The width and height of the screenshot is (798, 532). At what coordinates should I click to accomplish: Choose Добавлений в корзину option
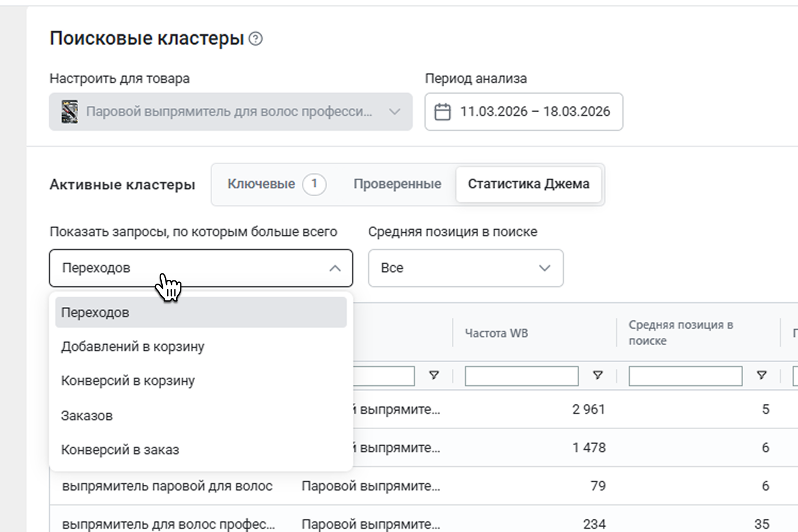[x=132, y=347]
